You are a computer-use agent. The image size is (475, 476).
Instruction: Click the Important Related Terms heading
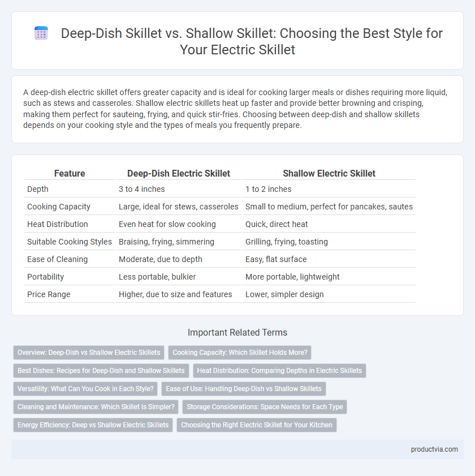237,332
